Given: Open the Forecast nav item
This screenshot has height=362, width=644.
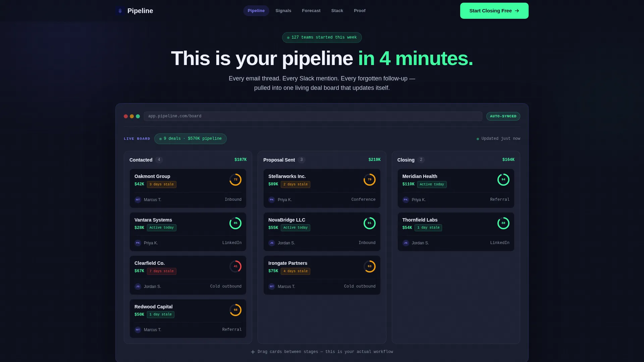Looking at the screenshot, I should click(x=311, y=11).
